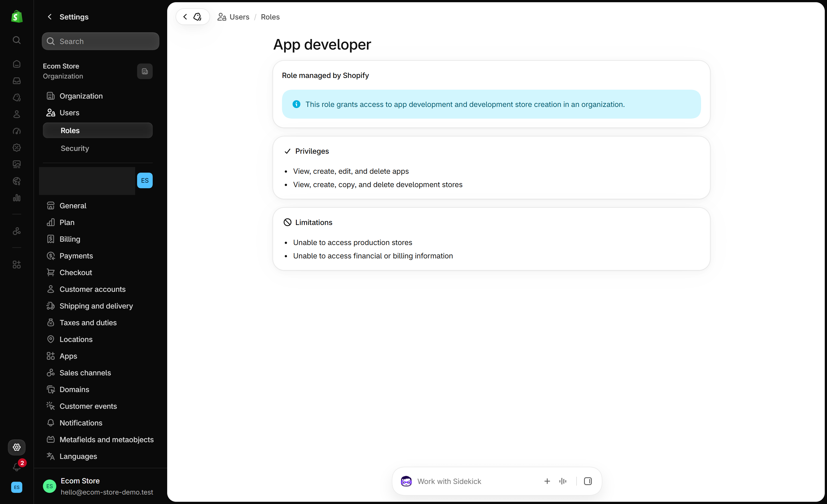This screenshot has height=504, width=827.
Task: Click the Sidekick voice waveform icon
Action: coord(563,481)
